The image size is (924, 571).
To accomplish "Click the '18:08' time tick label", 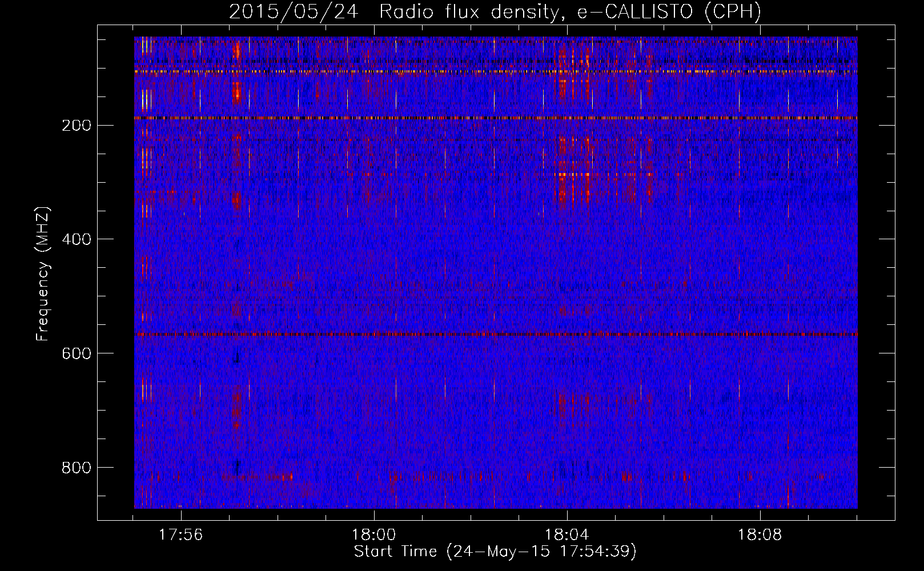I will tap(760, 535).
